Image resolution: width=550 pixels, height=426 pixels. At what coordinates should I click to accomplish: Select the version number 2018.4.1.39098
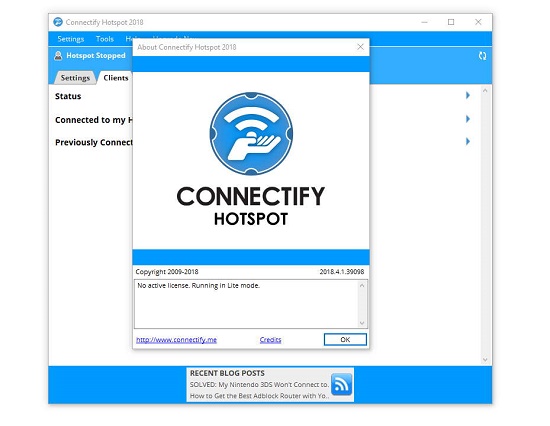[342, 272]
